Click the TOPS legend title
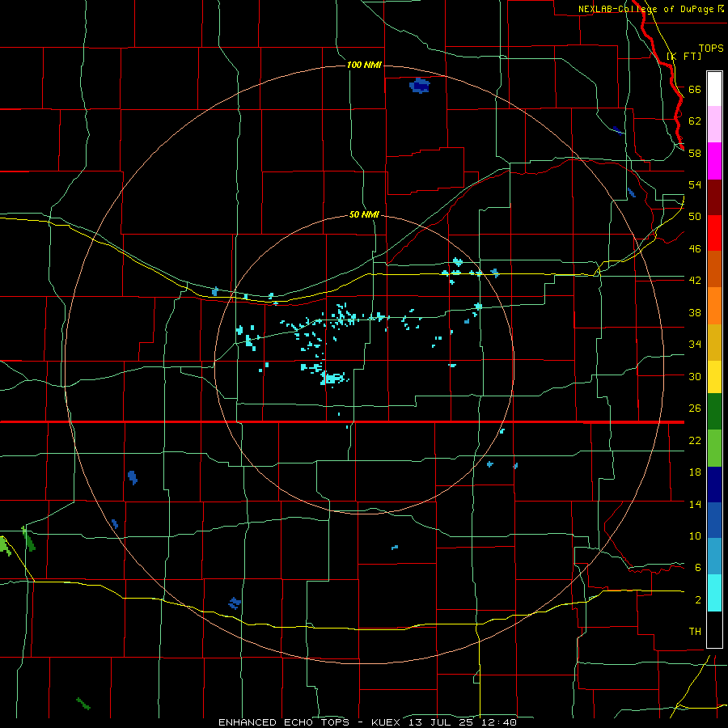Image resolution: width=728 pixels, height=728 pixels. click(711, 49)
